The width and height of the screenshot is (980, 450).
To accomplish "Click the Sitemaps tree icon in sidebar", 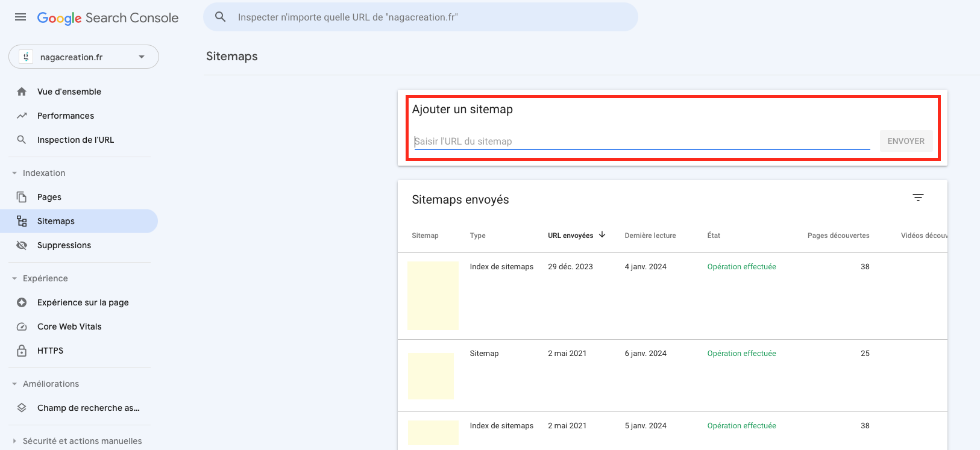I will [x=22, y=221].
